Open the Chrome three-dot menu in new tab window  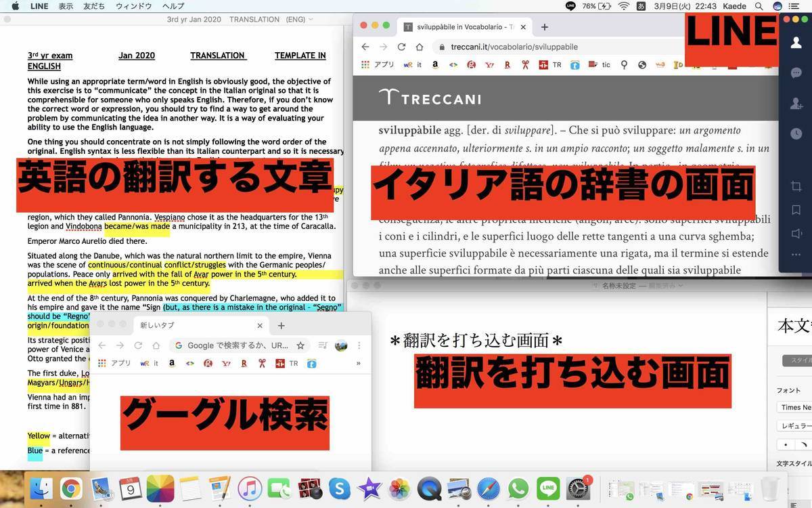[359, 345]
